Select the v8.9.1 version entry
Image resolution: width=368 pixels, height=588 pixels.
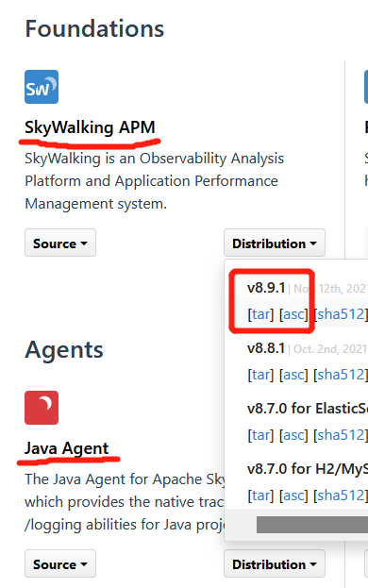click(x=266, y=288)
